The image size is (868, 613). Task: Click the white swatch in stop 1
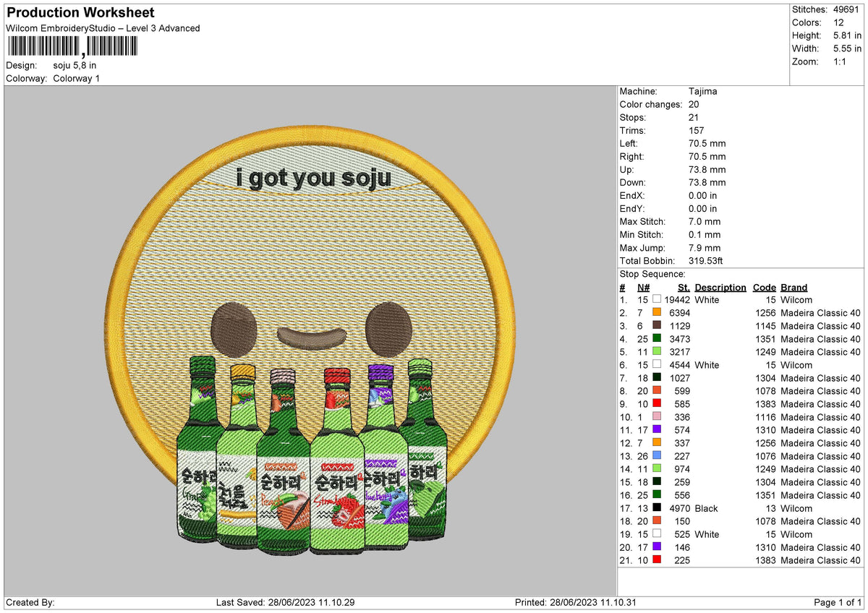(x=657, y=299)
